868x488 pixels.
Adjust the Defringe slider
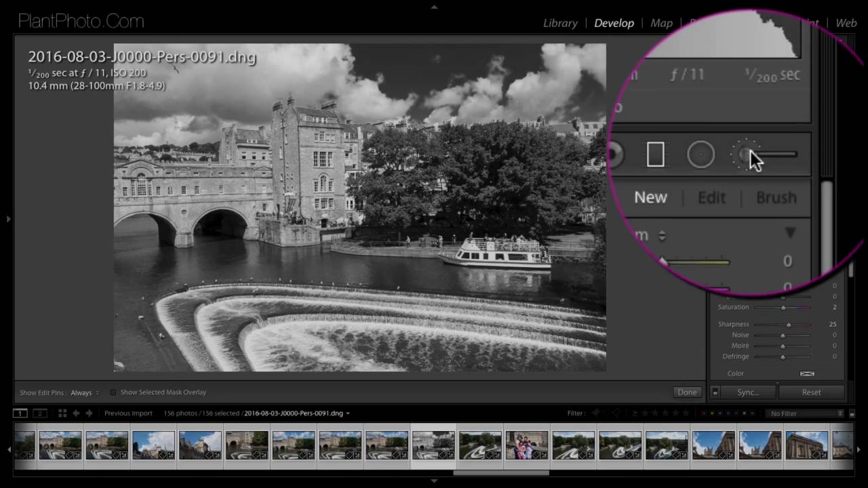[783, 357]
